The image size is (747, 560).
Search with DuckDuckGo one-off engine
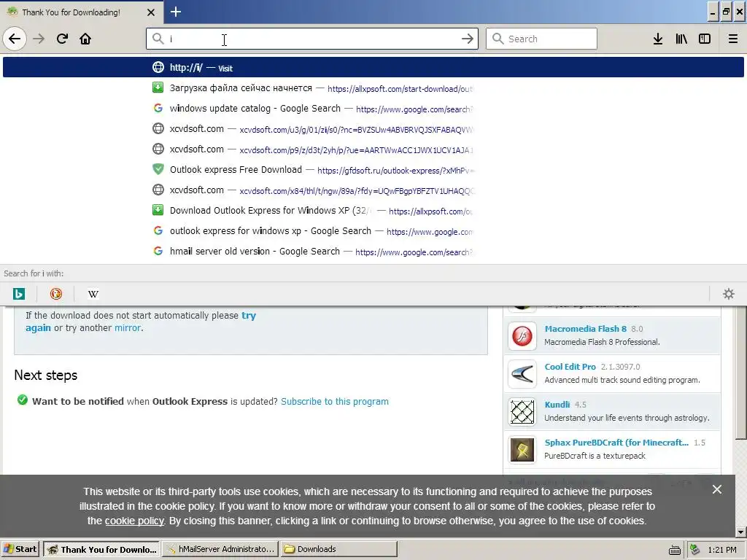[x=55, y=294]
